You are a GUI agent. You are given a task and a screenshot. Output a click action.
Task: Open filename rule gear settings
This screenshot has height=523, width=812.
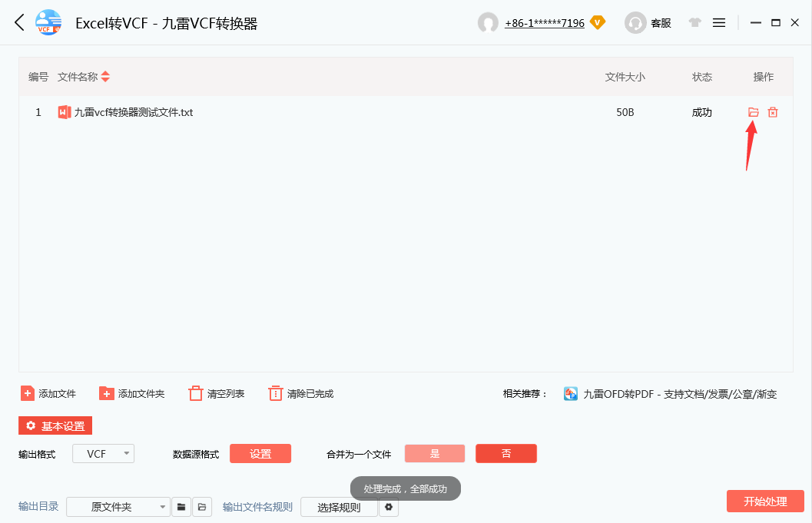point(389,507)
